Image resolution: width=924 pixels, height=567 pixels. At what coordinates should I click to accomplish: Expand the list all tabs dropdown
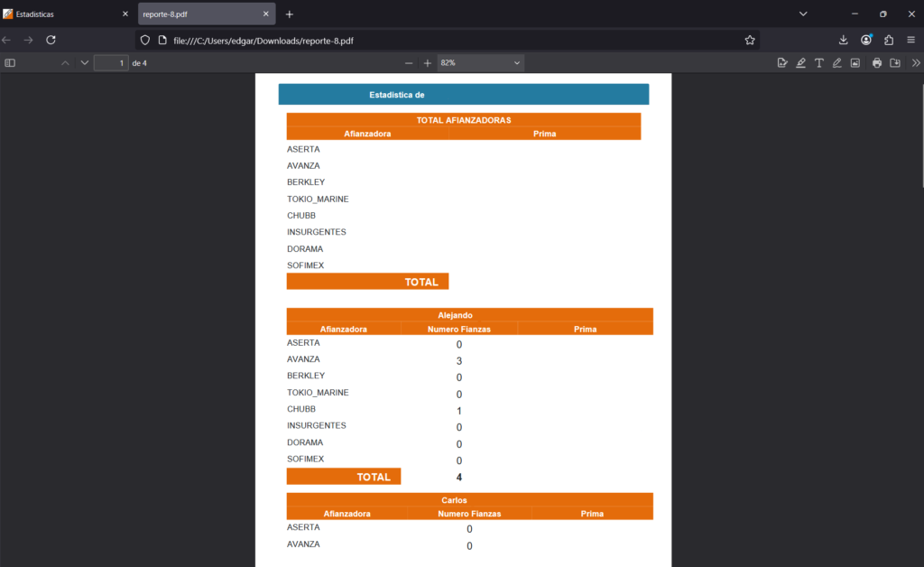click(x=803, y=14)
